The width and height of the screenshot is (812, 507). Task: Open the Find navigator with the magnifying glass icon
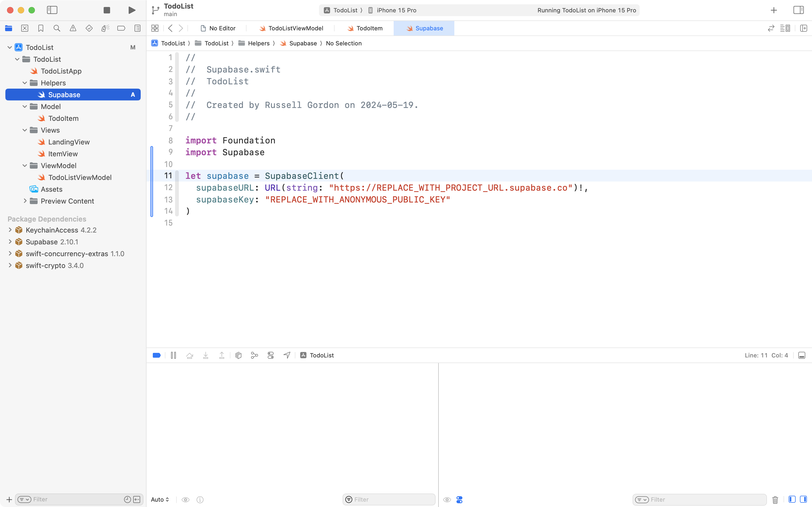click(x=57, y=28)
